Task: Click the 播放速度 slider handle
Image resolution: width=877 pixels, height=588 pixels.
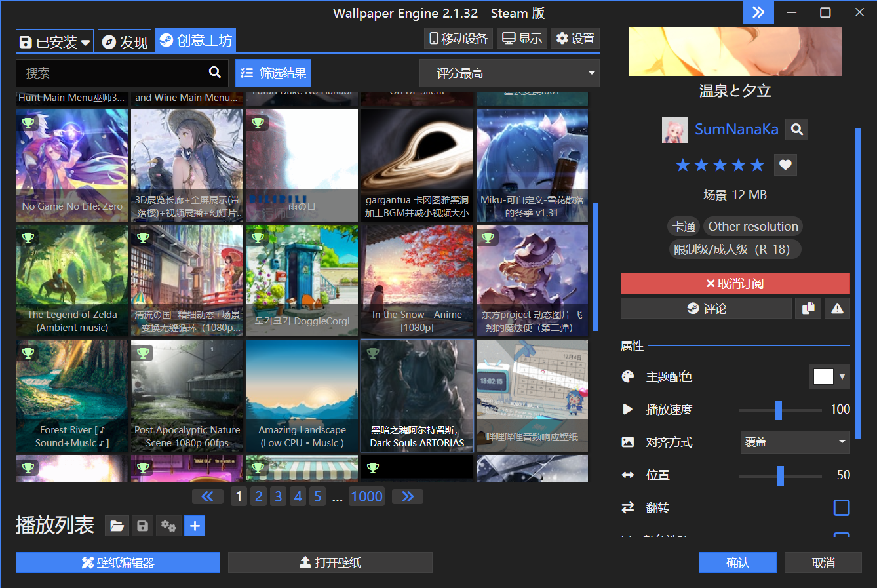Action: point(778,410)
